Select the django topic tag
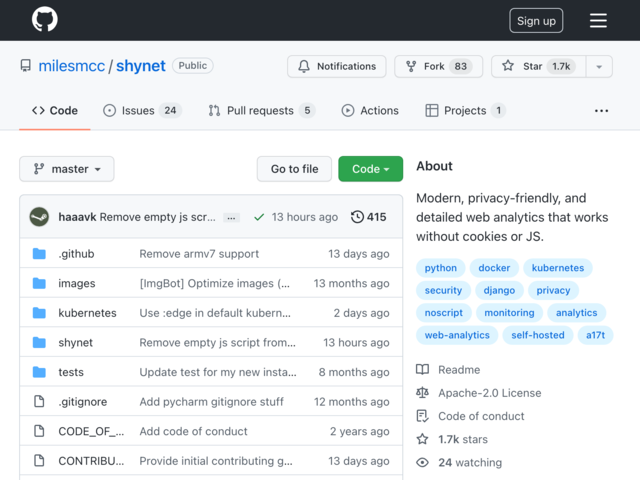The height and width of the screenshot is (480, 640). tap(499, 291)
